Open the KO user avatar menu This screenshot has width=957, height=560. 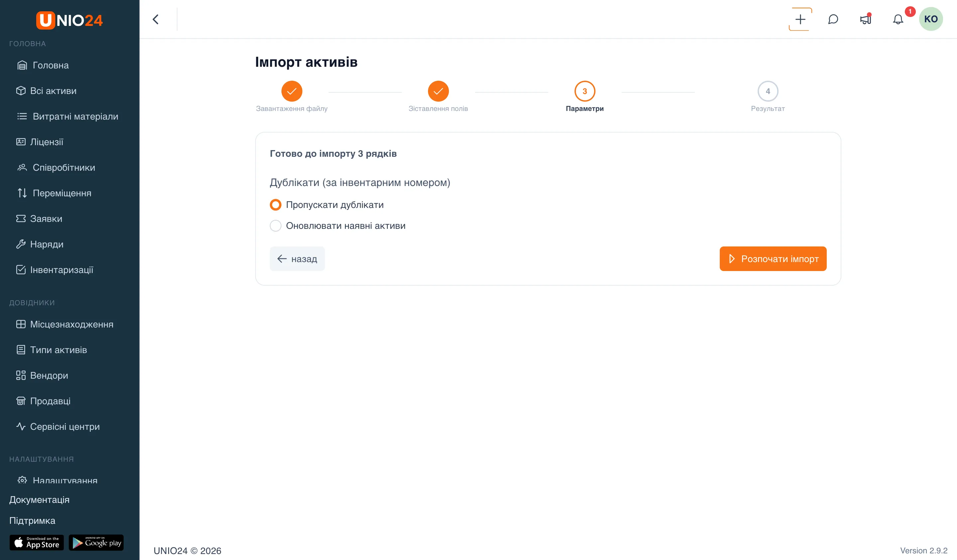coord(931,19)
